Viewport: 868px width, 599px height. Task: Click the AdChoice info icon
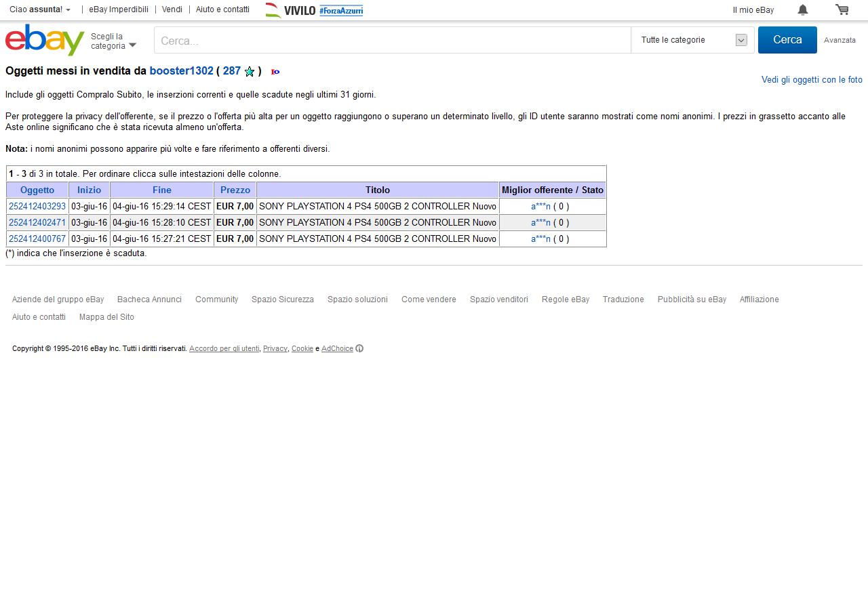pyautogui.click(x=359, y=349)
